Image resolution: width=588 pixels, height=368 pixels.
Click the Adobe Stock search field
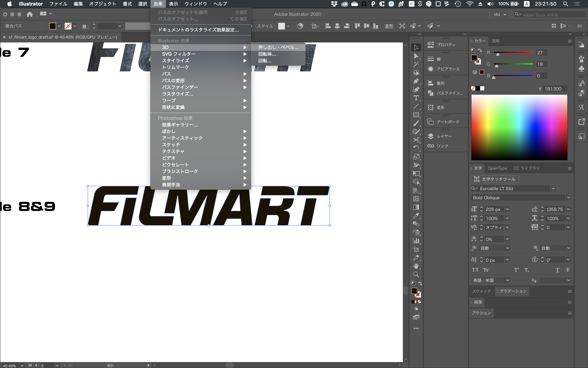pos(550,15)
